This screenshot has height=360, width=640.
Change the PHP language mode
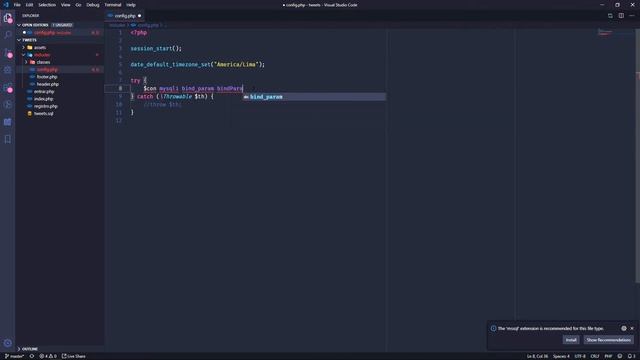pos(608,356)
